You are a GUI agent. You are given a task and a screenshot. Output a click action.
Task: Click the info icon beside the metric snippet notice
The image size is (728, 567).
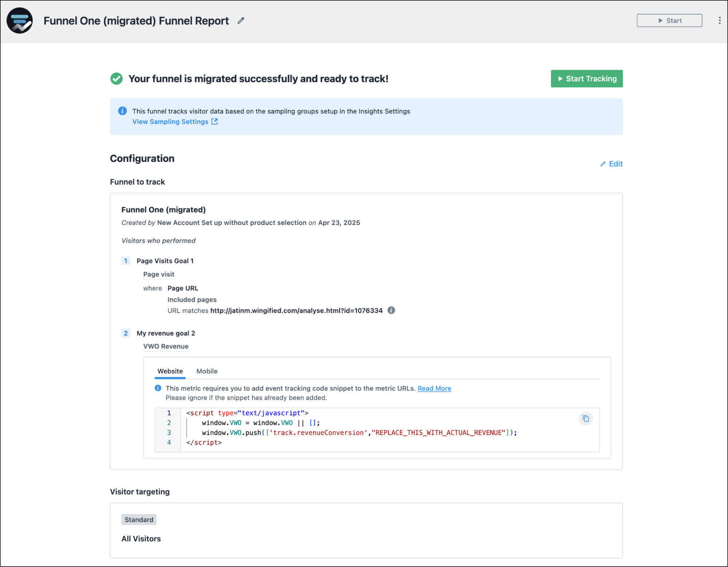pos(158,388)
